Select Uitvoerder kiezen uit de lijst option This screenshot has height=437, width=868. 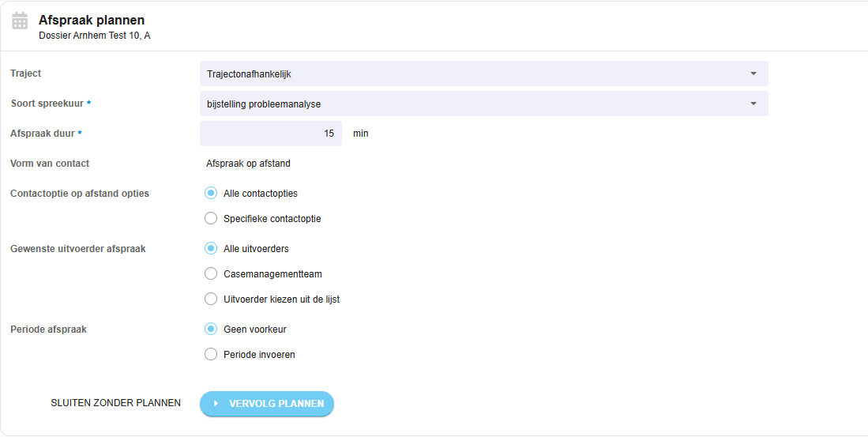tap(211, 299)
